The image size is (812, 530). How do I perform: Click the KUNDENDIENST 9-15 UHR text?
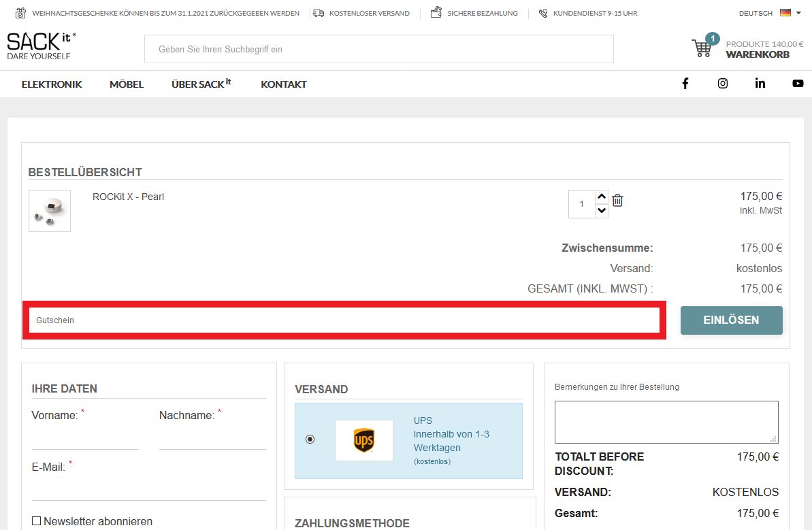click(595, 14)
